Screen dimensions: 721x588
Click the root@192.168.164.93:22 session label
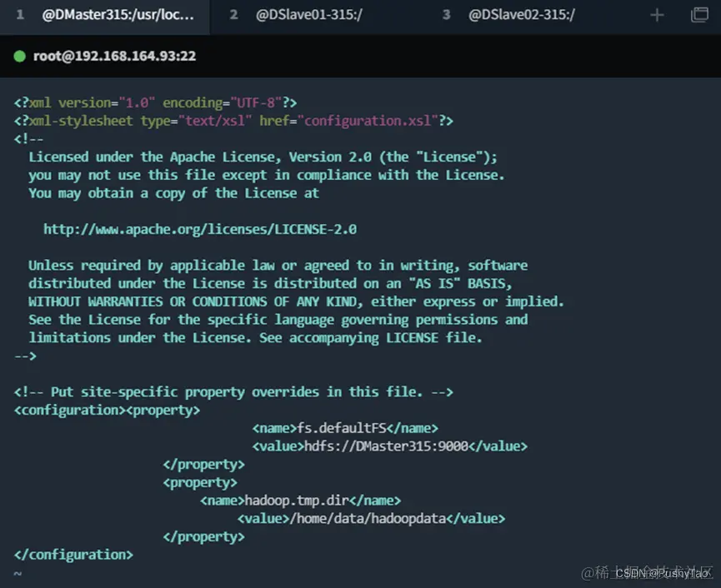(114, 56)
